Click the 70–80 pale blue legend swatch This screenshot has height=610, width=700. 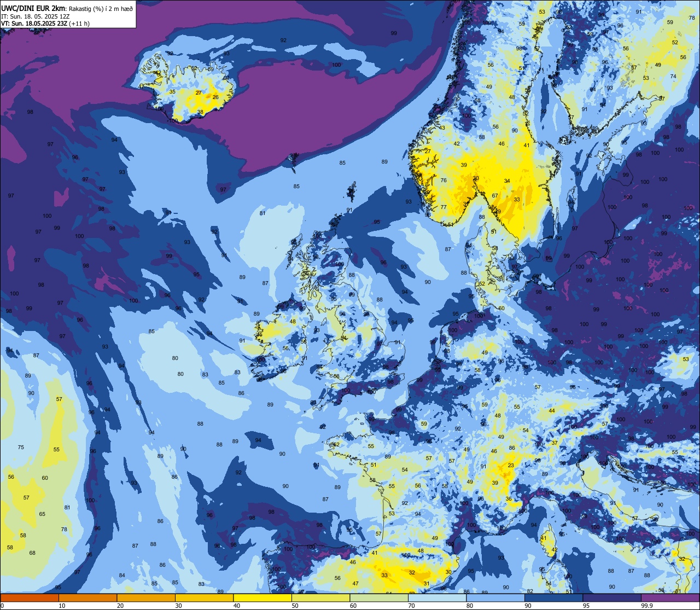pos(437,597)
